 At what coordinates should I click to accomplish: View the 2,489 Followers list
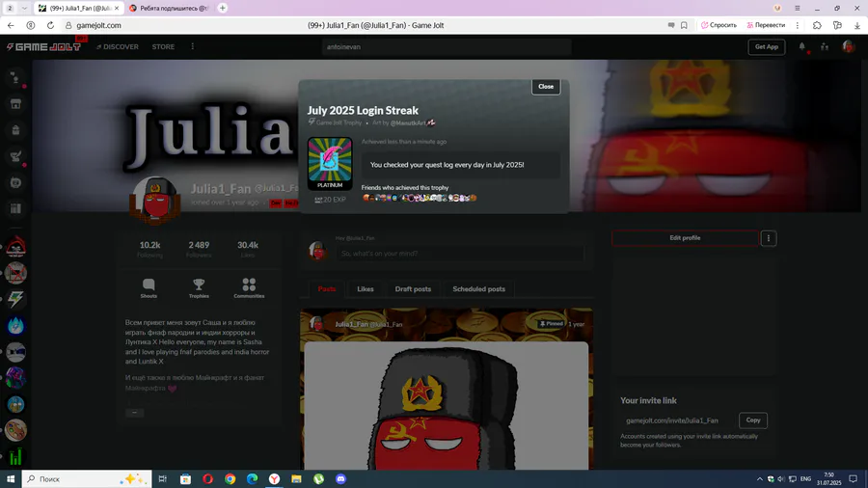point(199,249)
